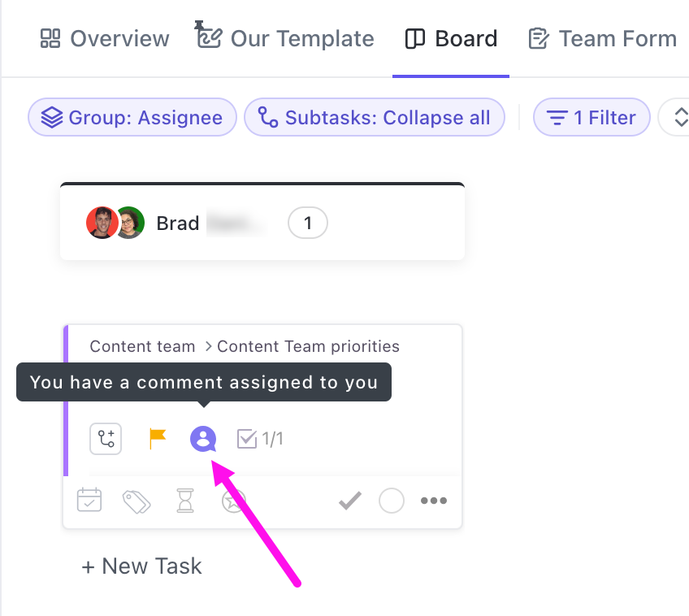Open time estimate hourglass icon
The width and height of the screenshot is (689, 616).
[185, 501]
